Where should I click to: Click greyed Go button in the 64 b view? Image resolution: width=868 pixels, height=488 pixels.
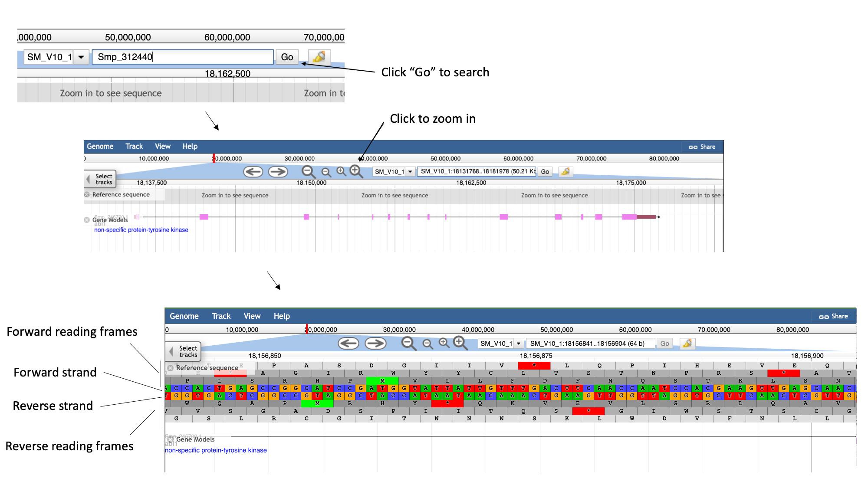(664, 344)
